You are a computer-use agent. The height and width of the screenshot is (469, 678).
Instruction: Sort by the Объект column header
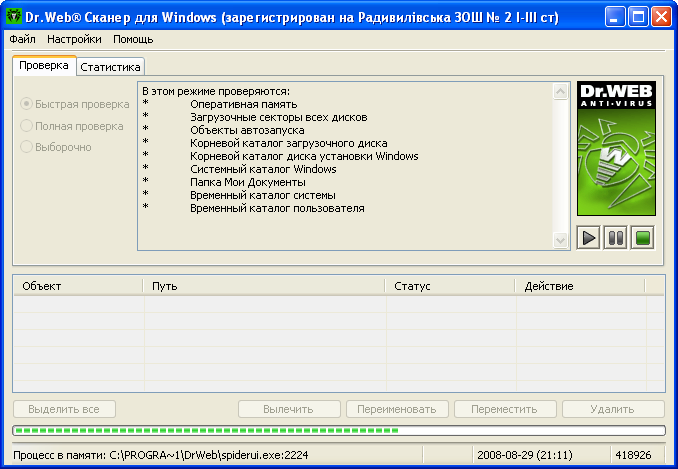(78, 286)
